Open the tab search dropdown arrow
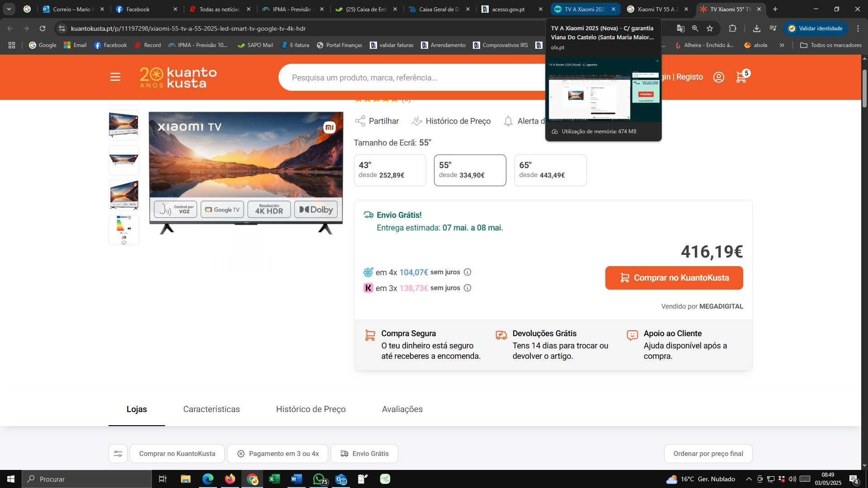 (9, 9)
